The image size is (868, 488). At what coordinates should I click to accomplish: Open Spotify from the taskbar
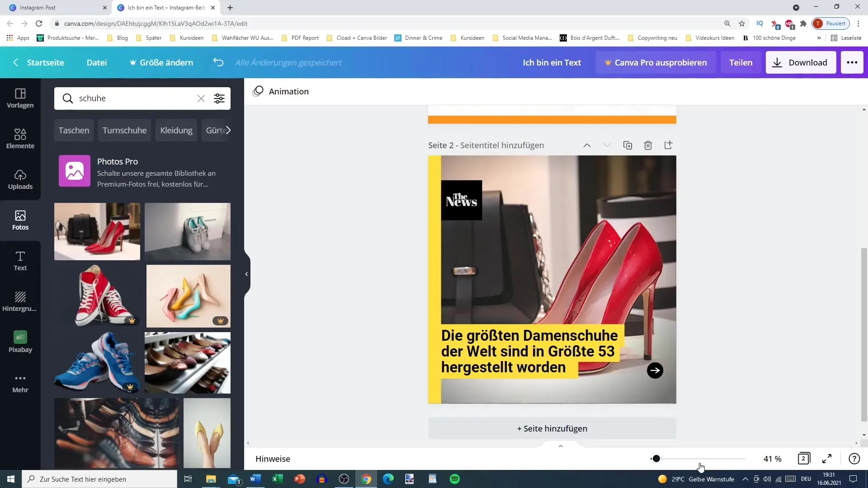pos(455,479)
